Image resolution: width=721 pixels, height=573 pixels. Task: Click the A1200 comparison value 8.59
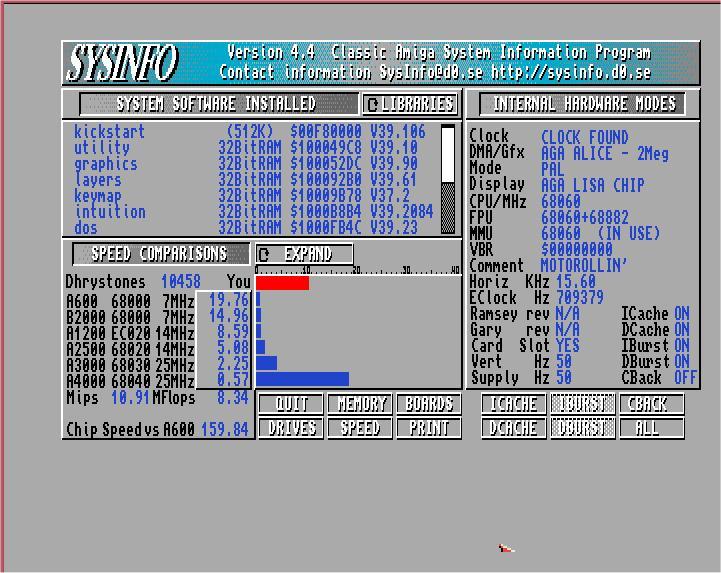coord(233,332)
